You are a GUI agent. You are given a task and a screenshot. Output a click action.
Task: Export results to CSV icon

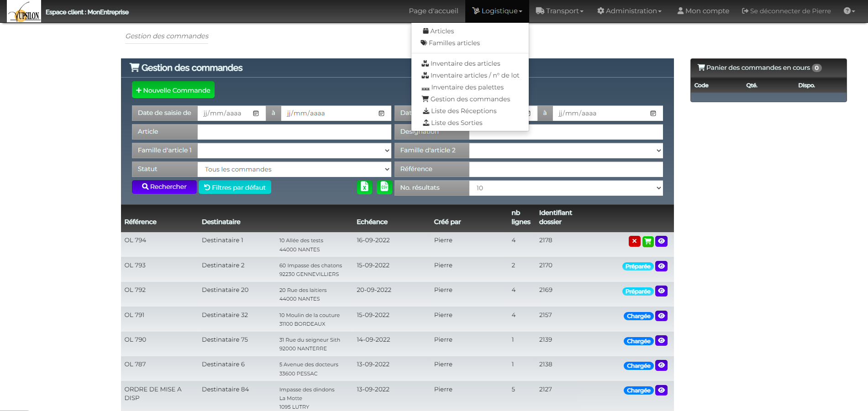click(x=384, y=187)
